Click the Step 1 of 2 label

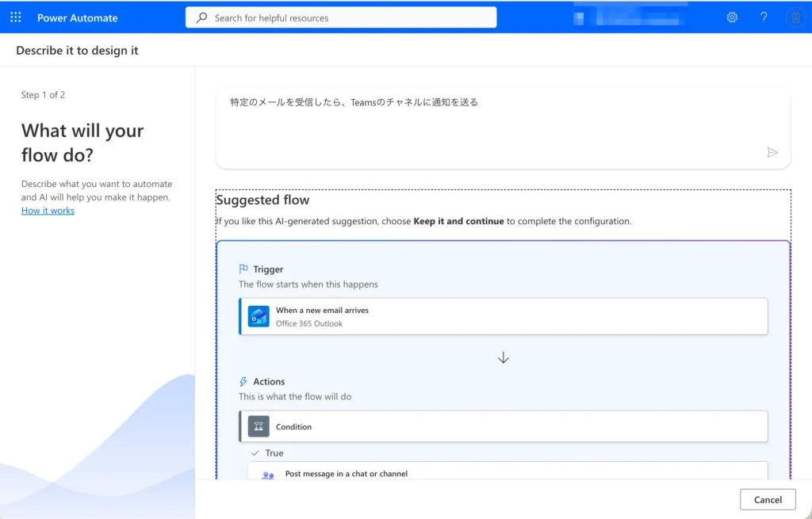coord(43,95)
